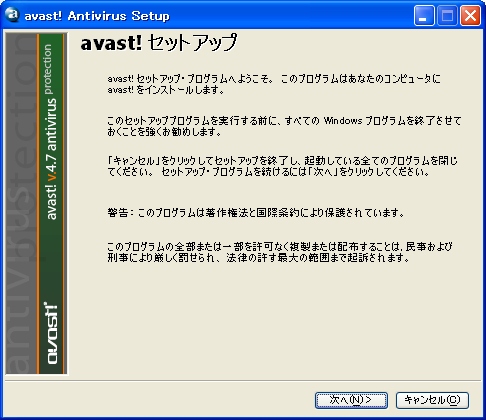Click the orange 'v.4.7' version label
Viewport: 486px width, 420px height.
pyautogui.click(x=51, y=169)
